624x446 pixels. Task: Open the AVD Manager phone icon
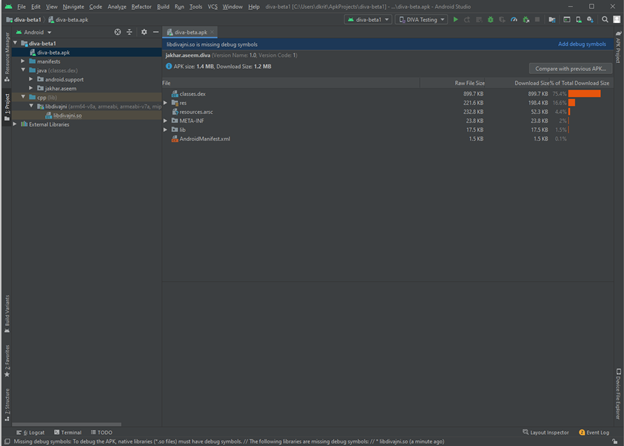pyautogui.click(x=578, y=19)
